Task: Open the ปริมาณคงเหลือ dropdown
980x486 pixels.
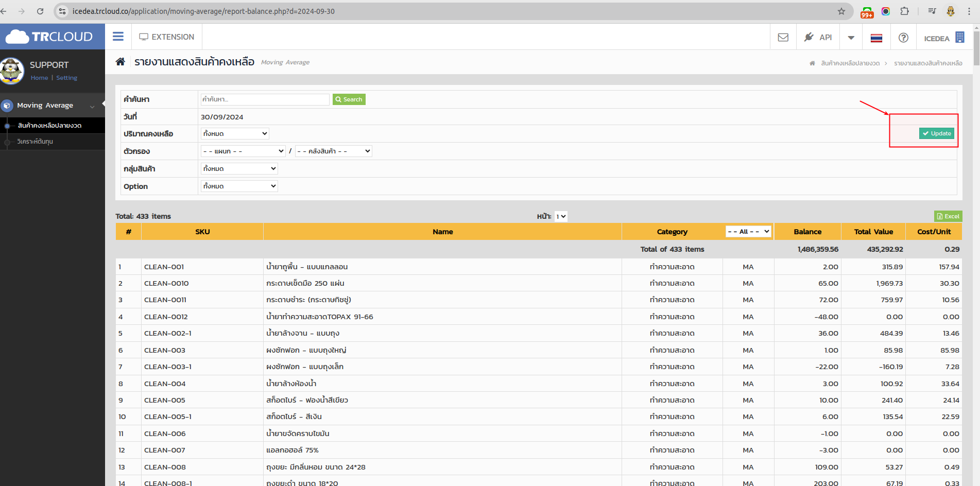Action: (x=235, y=133)
